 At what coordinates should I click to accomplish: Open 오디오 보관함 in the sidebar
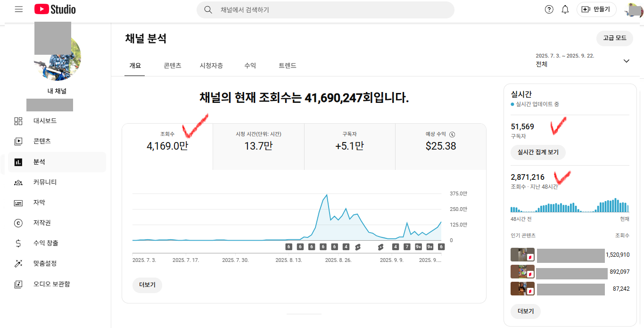[x=51, y=284]
